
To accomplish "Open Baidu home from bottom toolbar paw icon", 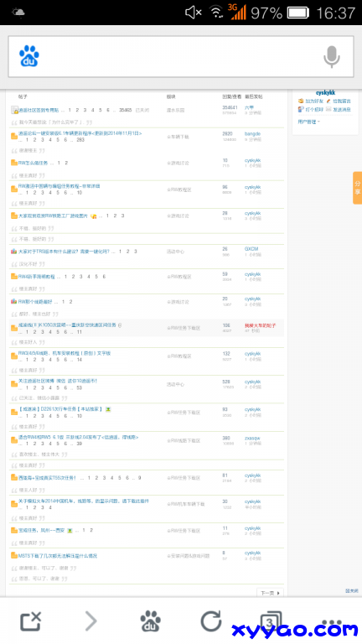I will point(150,621).
